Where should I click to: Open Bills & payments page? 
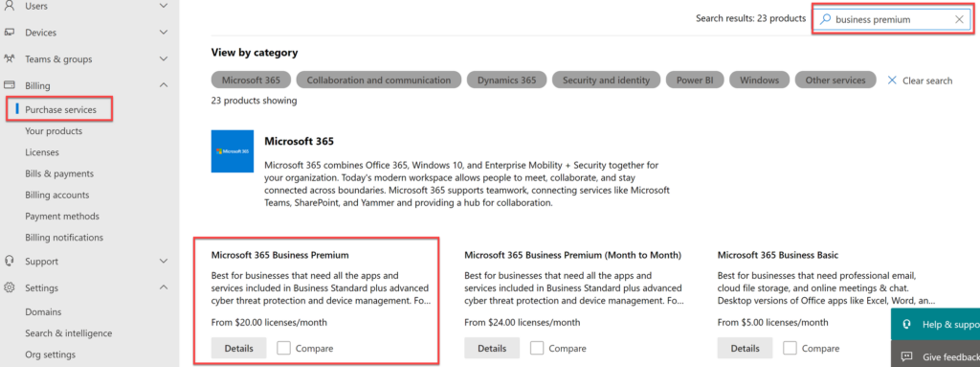pyautogui.click(x=59, y=173)
